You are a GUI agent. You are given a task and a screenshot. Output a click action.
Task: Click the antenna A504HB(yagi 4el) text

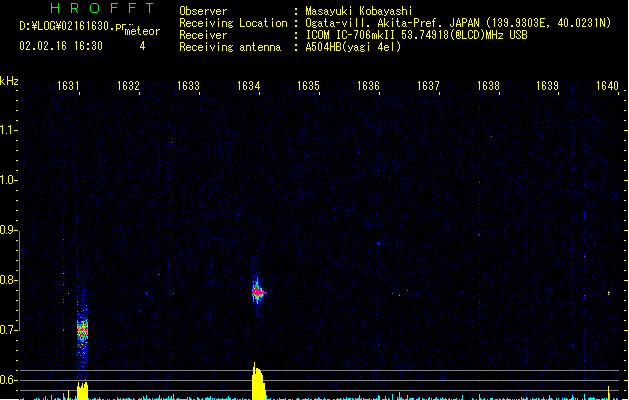pyautogui.click(x=353, y=47)
